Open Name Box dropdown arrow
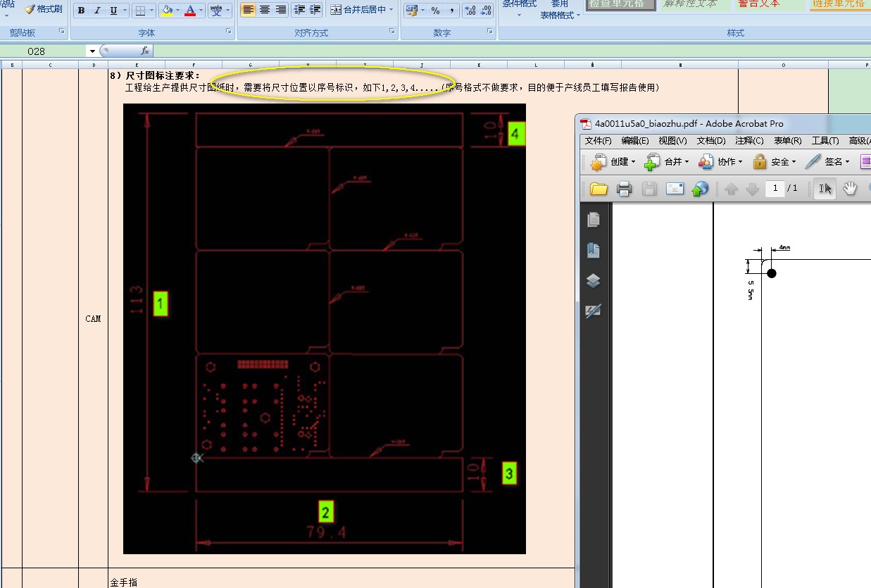The width and height of the screenshot is (871, 588). tap(92, 51)
